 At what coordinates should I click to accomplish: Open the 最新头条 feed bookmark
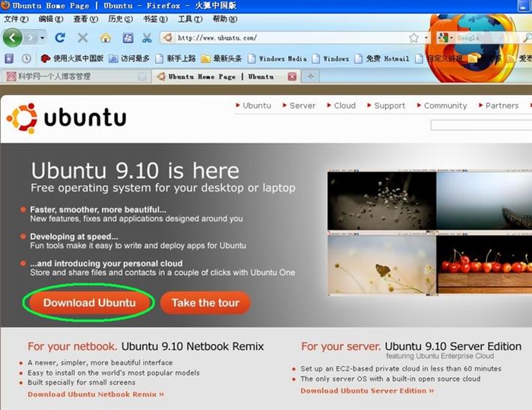221,58
